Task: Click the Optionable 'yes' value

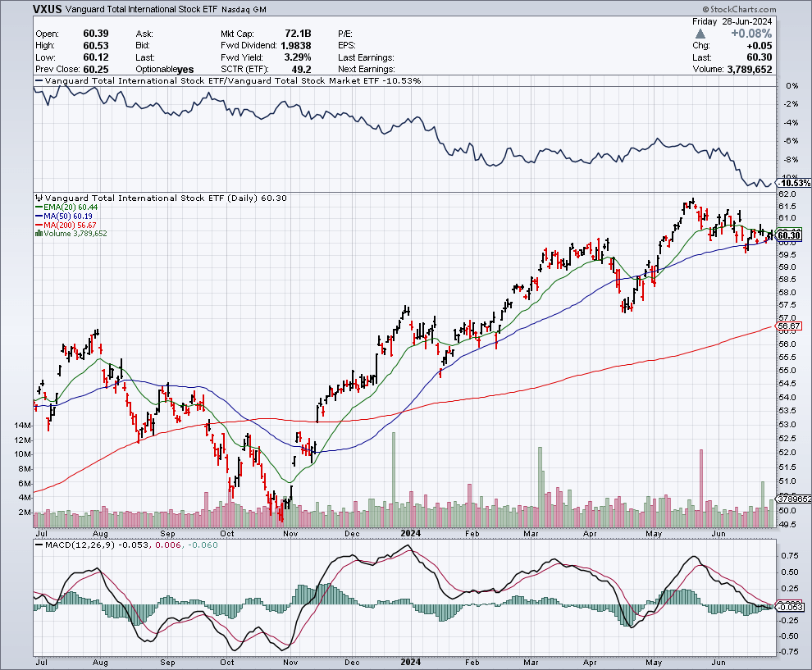Action: [187, 69]
